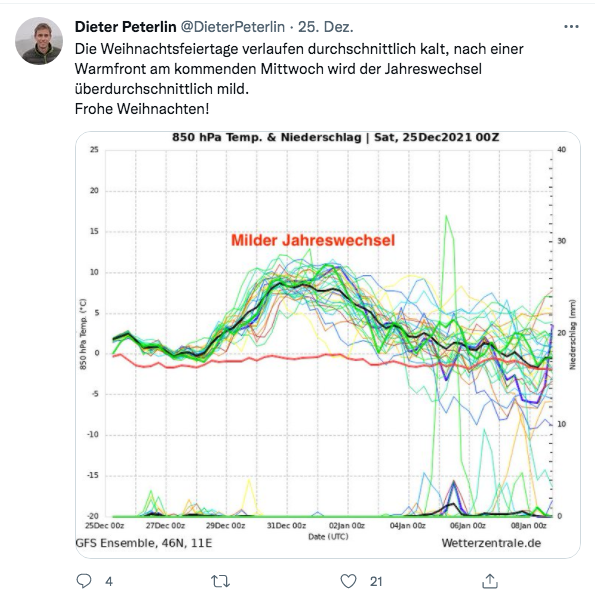This screenshot has height=596, width=595.
Task: Click the GFS Ensemble, 46N, 11E caption
Action: pos(144,543)
